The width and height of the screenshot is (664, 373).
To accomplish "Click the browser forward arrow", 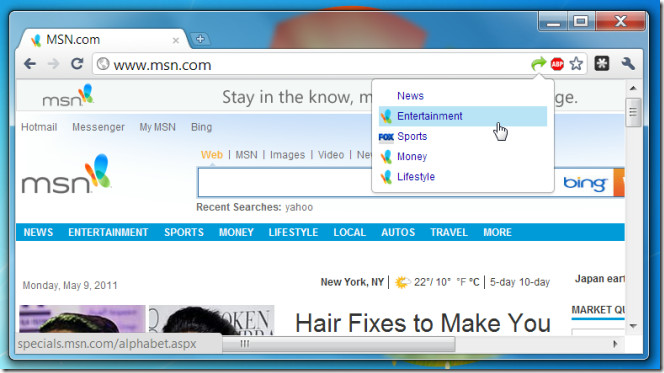I will click(53, 64).
